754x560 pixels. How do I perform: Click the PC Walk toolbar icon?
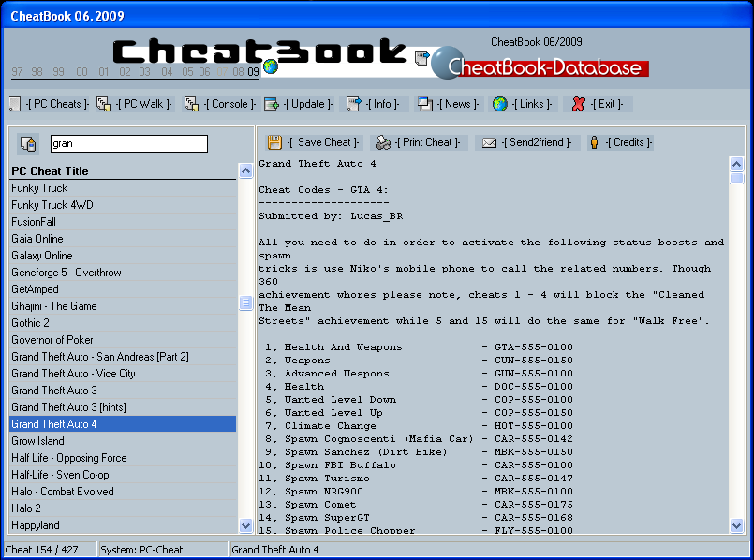click(x=103, y=104)
